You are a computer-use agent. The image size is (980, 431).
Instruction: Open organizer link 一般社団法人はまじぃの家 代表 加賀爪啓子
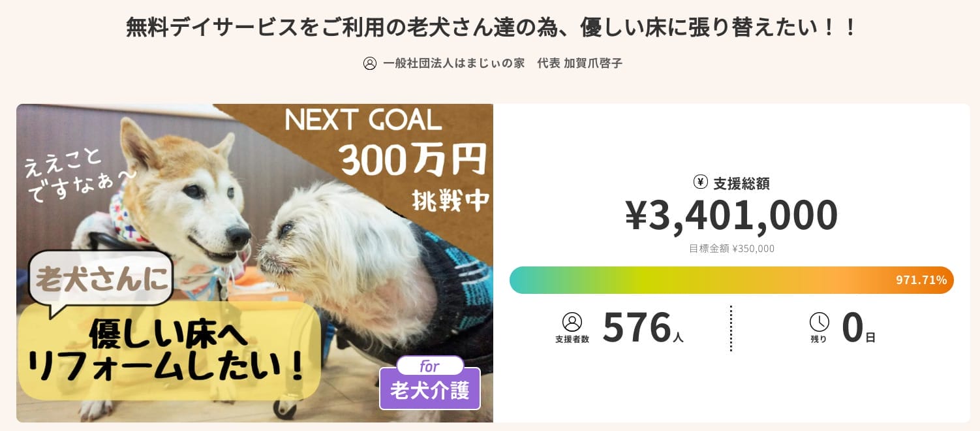point(502,63)
